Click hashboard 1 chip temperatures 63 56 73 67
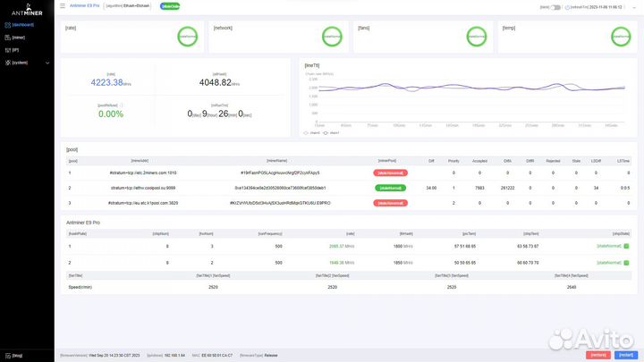 (528, 247)
